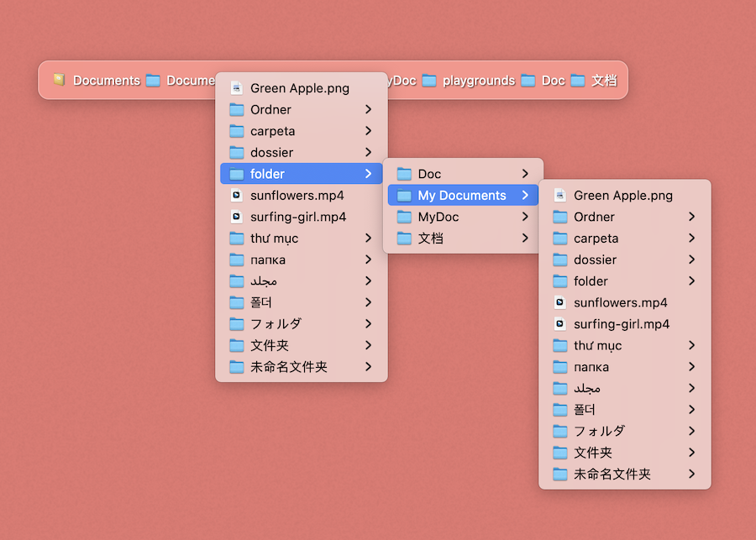Screen dimensions: 756x540
Task: Click surfing-girl.mp4 video icon in leftmost menu
Action: 236,217
